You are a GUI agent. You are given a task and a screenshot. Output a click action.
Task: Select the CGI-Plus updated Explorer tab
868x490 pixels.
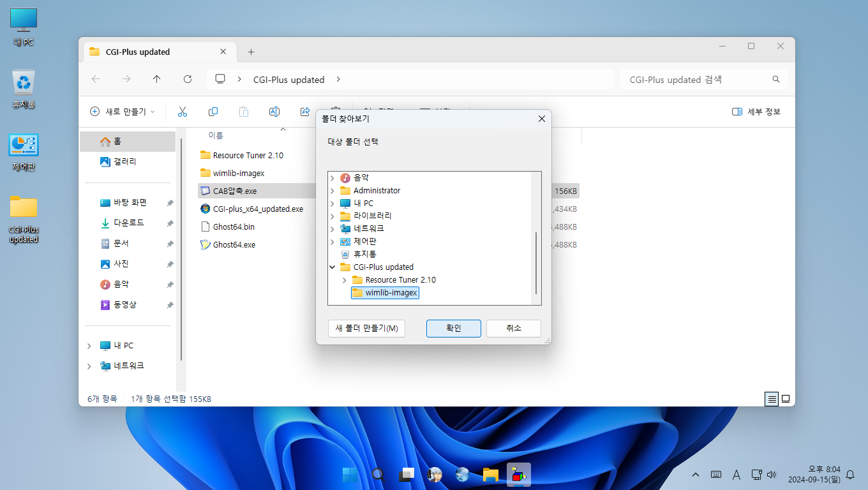pyautogui.click(x=158, y=52)
